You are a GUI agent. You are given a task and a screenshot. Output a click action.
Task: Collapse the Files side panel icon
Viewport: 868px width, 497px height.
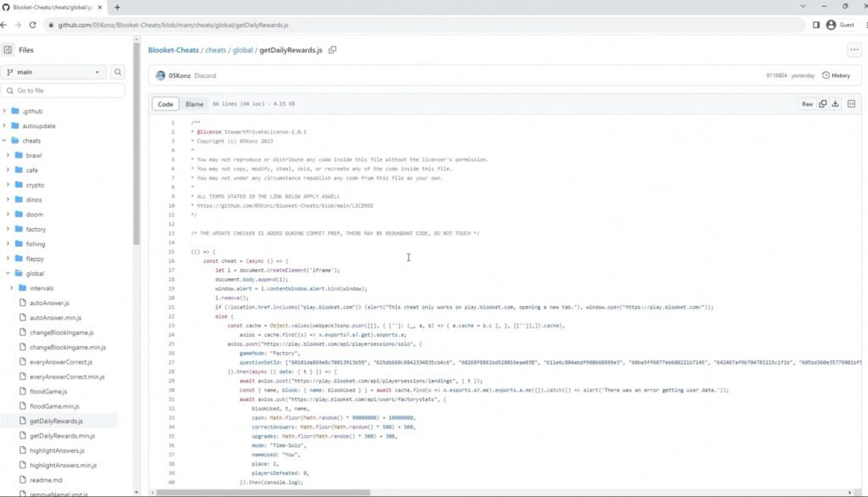(8, 50)
